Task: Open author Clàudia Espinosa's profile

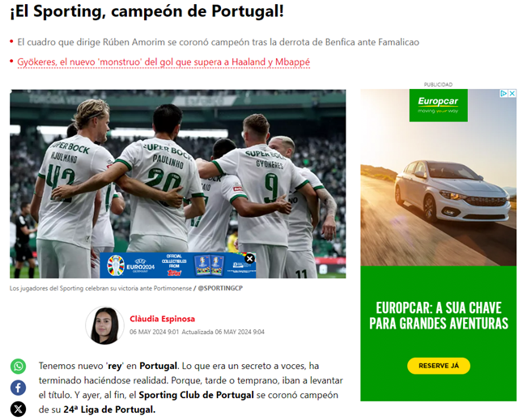Action: [163, 319]
